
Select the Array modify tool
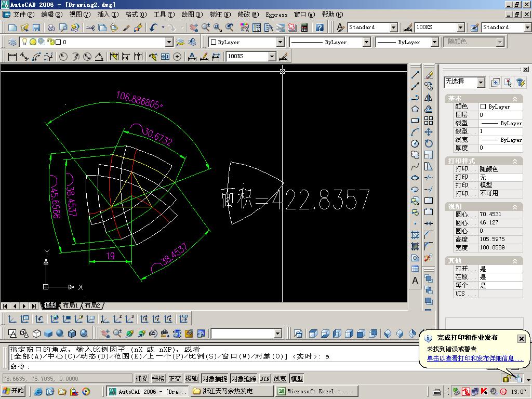pos(429,121)
